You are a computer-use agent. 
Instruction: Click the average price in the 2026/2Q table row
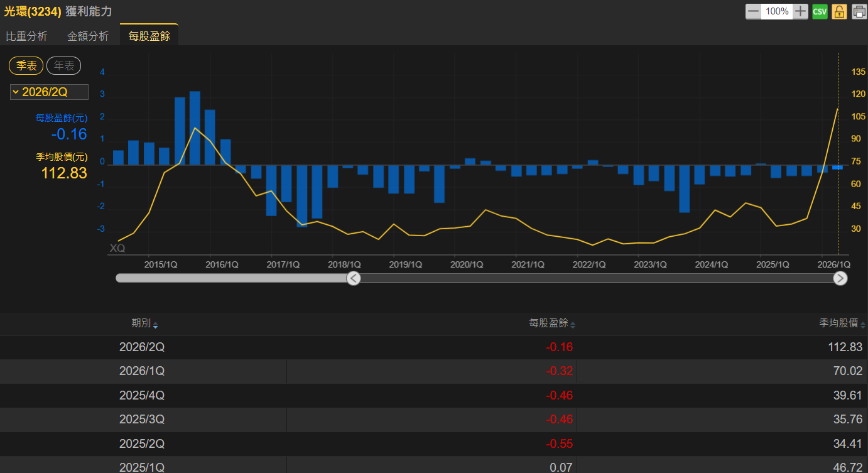pyautogui.click(x=845, y=347)
